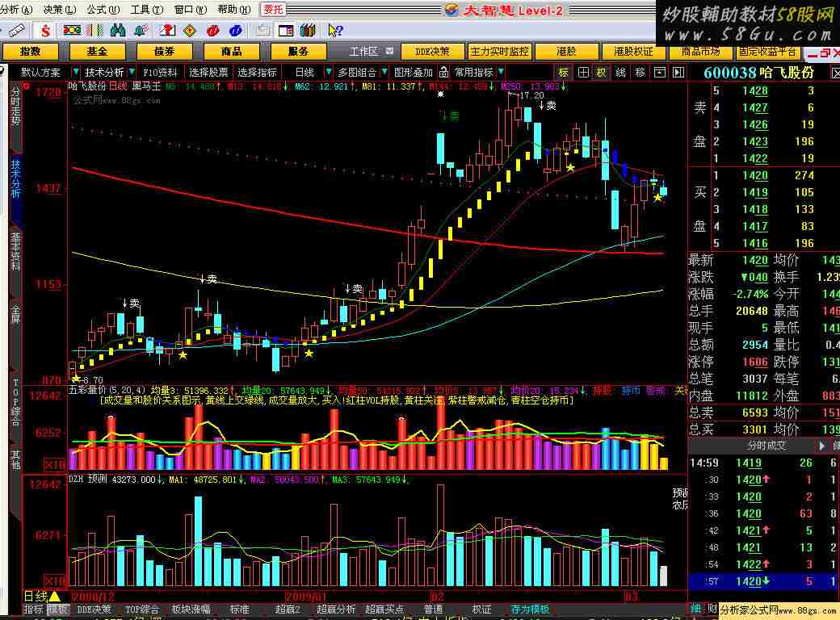Open 主力实时监控 button
The width and height of the screenshot is (840, 620).
click(x=499, y=52)
